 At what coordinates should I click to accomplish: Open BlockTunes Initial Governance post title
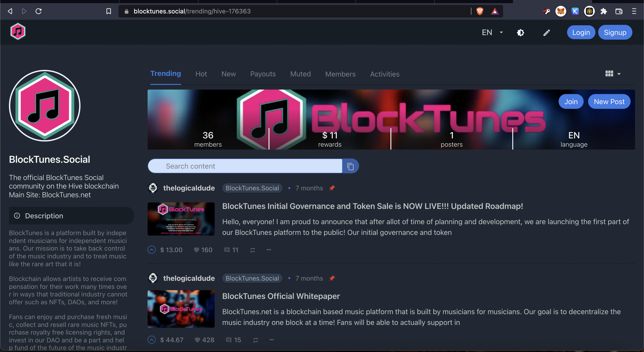click(x=373, y=206)
